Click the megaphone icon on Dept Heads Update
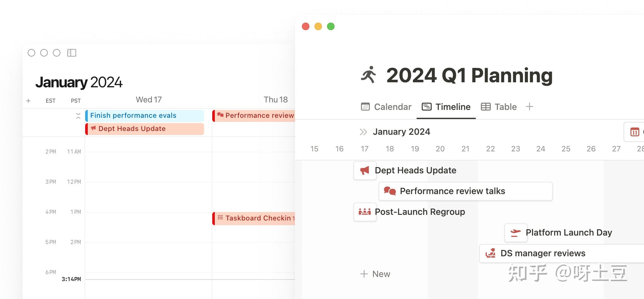 pos(365,170)
